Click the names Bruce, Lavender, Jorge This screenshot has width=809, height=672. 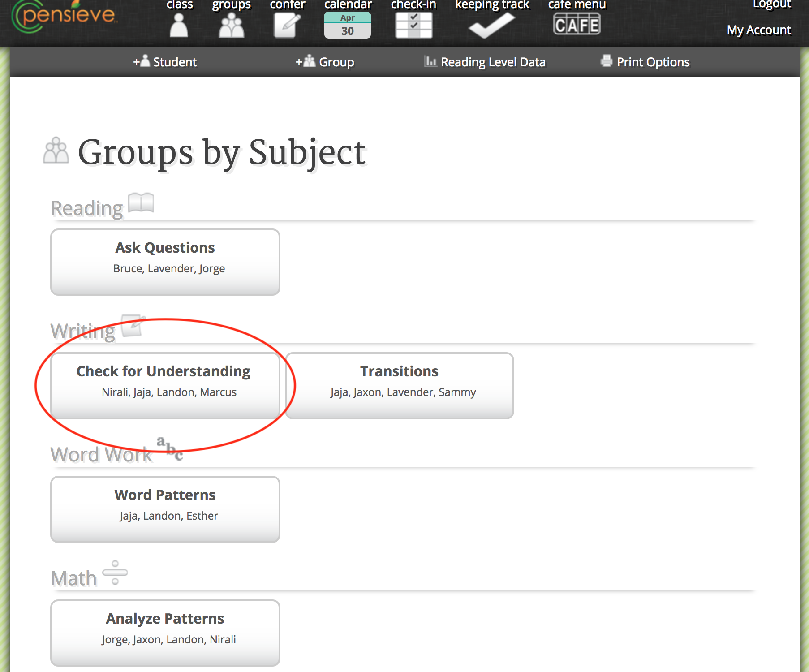click(169, 268)
